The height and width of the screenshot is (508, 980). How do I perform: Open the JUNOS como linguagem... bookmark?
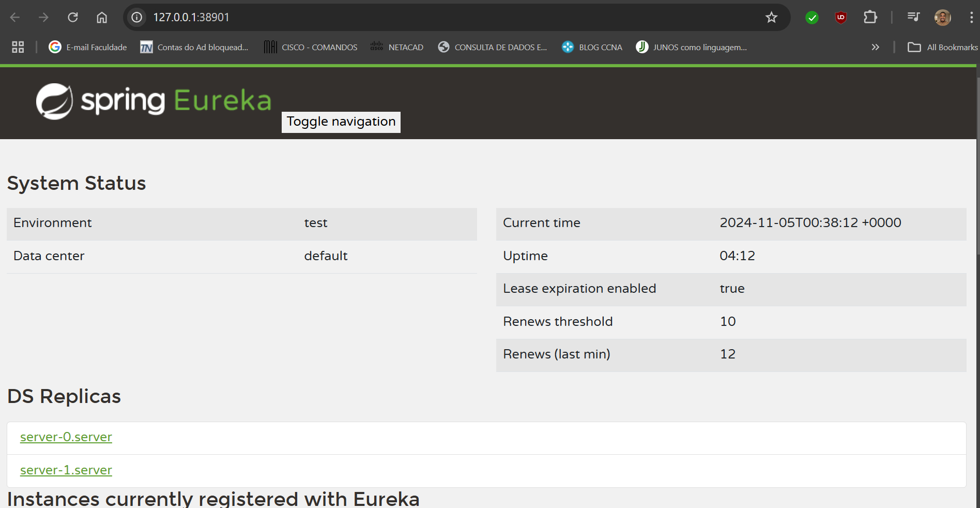point(692,47)
